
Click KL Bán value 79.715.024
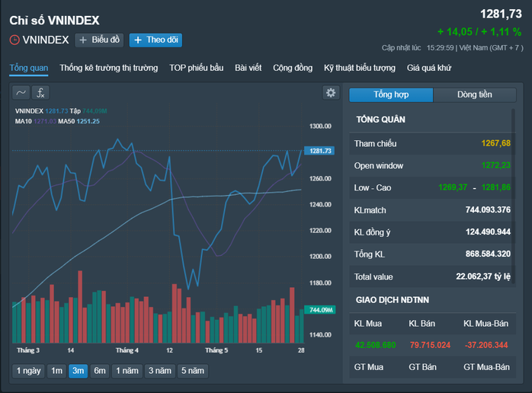pos(430,345)
